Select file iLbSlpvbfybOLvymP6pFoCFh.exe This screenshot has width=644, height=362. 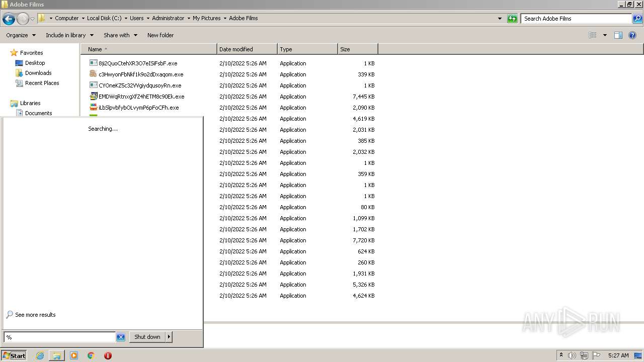pos(139,108)
